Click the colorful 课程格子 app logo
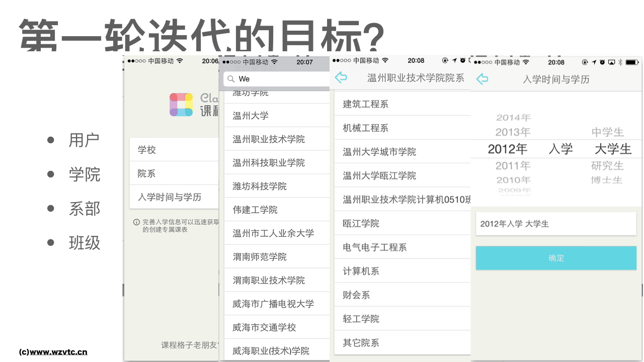 pyautogui.click(x=181, y=105)
